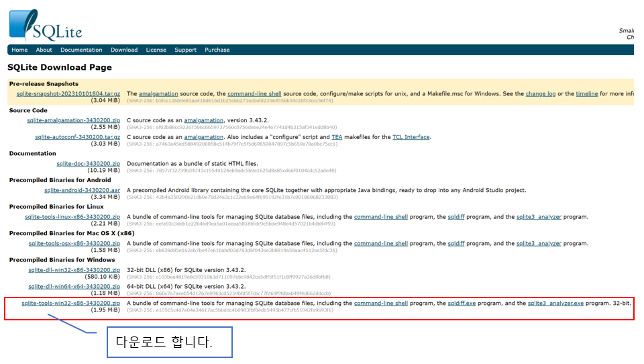
Task: Open amalgamation link in version 3.43.2 row
Action: (204, 120)
